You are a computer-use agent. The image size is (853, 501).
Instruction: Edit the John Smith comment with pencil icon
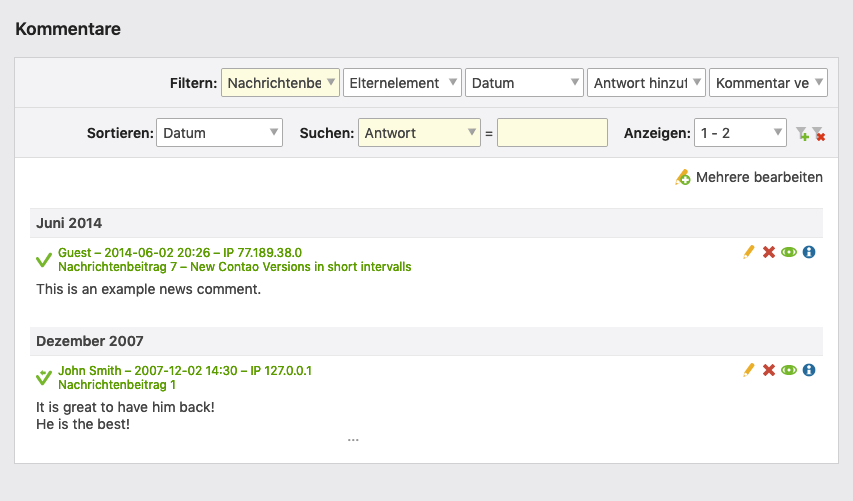(749, 370)
